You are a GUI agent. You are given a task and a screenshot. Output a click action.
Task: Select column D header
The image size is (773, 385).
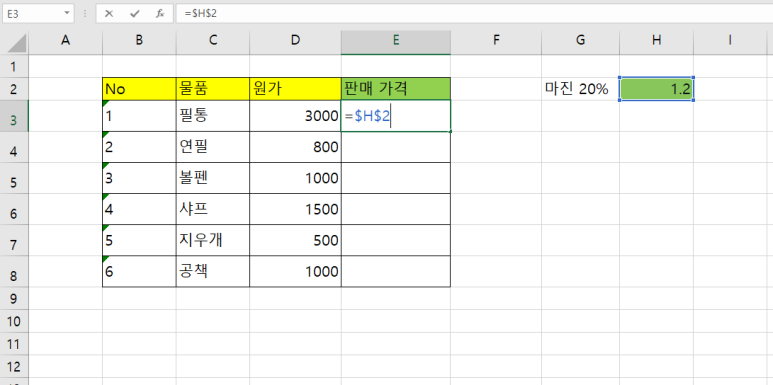(295, 41)
